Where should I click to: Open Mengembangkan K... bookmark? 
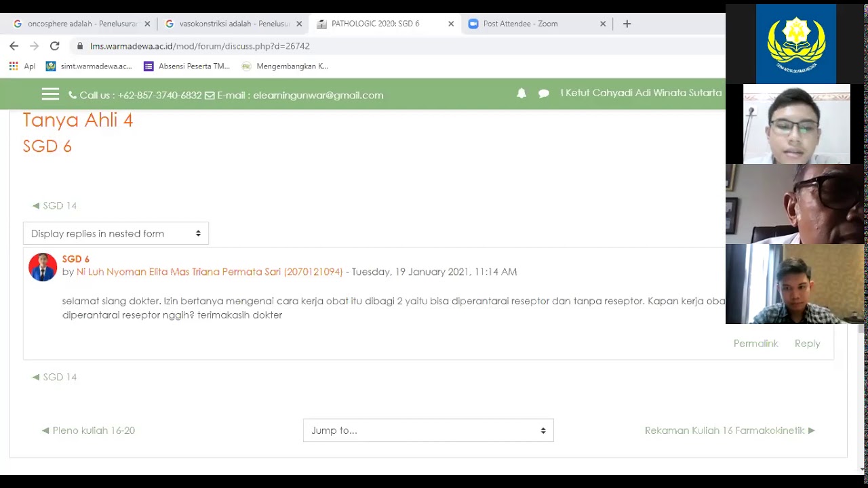pyautogui.click(x=285, y=66)
